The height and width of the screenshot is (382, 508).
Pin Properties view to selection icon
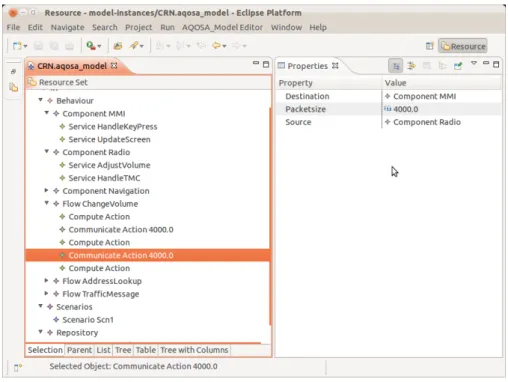pyautogui.click(x=458, y=66)
